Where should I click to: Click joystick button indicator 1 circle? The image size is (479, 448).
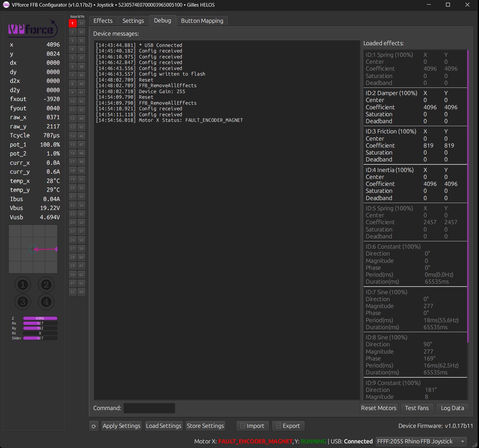point(23,285)
